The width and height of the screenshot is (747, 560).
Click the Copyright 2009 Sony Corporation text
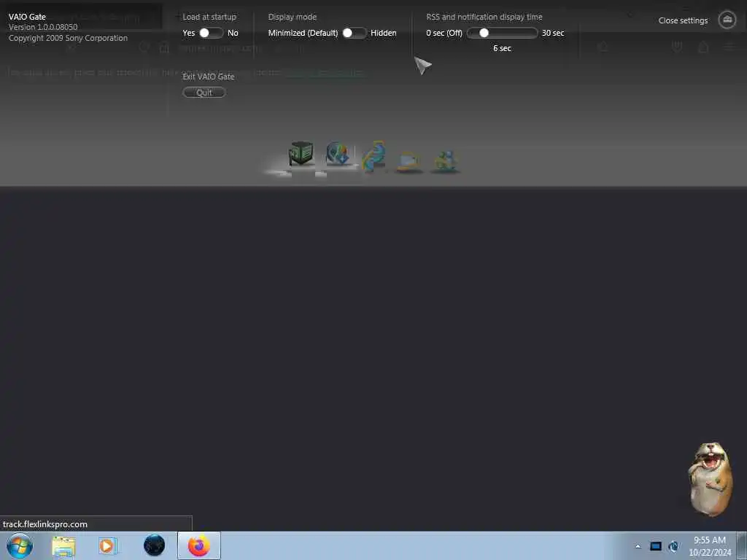click(x=68, y=38)
